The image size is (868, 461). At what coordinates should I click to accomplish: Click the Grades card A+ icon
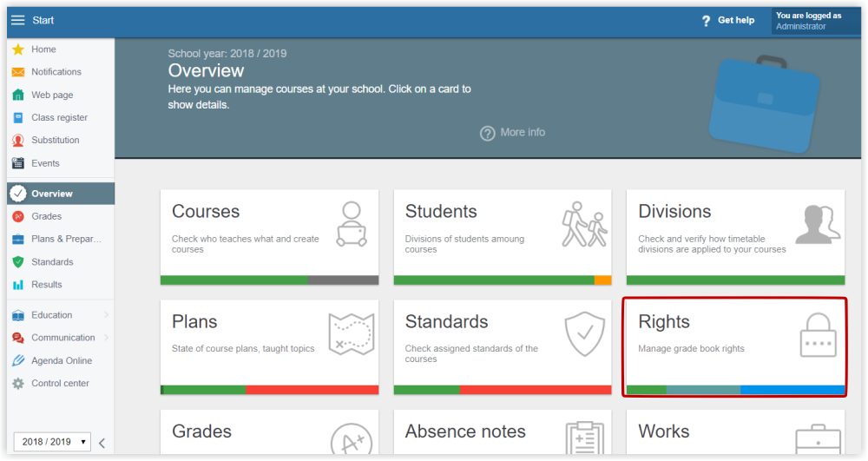(352, 440)
